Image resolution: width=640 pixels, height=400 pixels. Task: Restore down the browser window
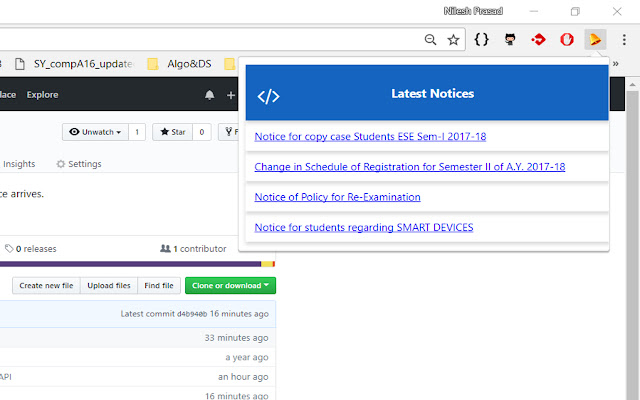pyautogui.click(x=575, y=11)
